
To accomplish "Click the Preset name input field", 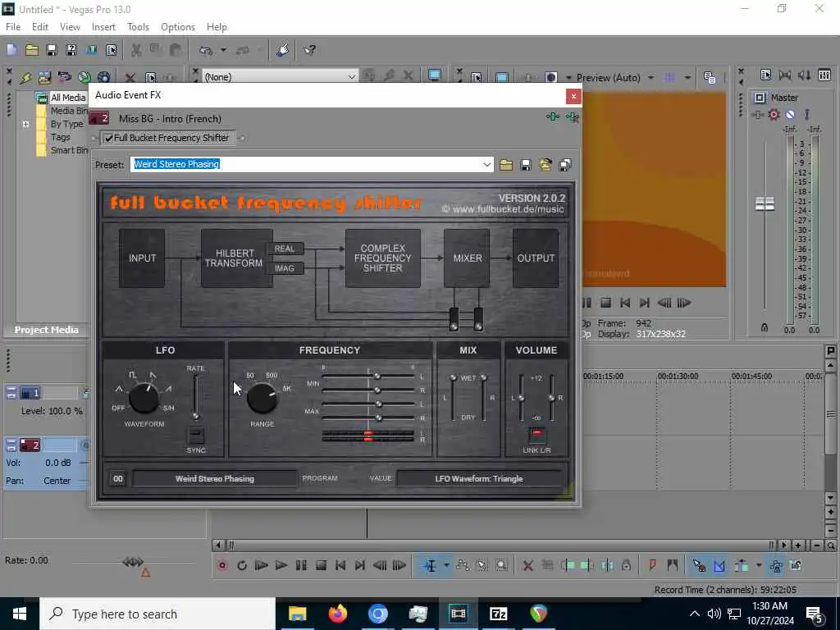I will (x=305, y=164).
